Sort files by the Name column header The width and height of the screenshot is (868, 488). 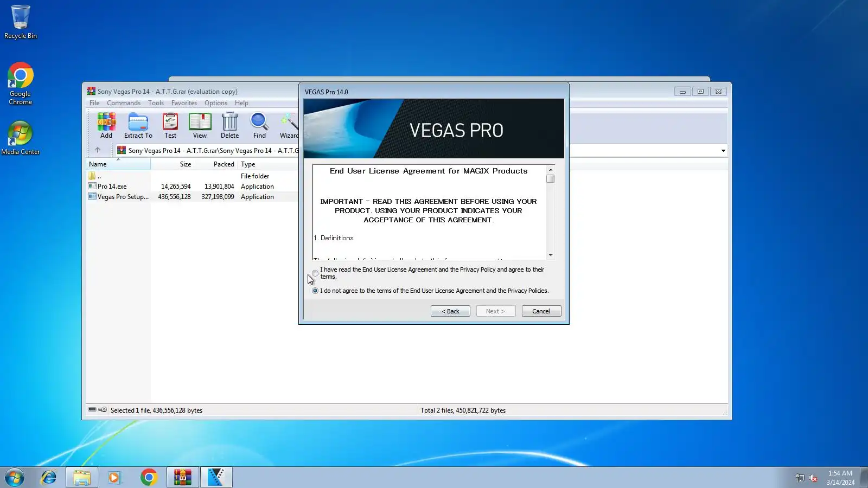pyautogui.click(x=118, y=164)
